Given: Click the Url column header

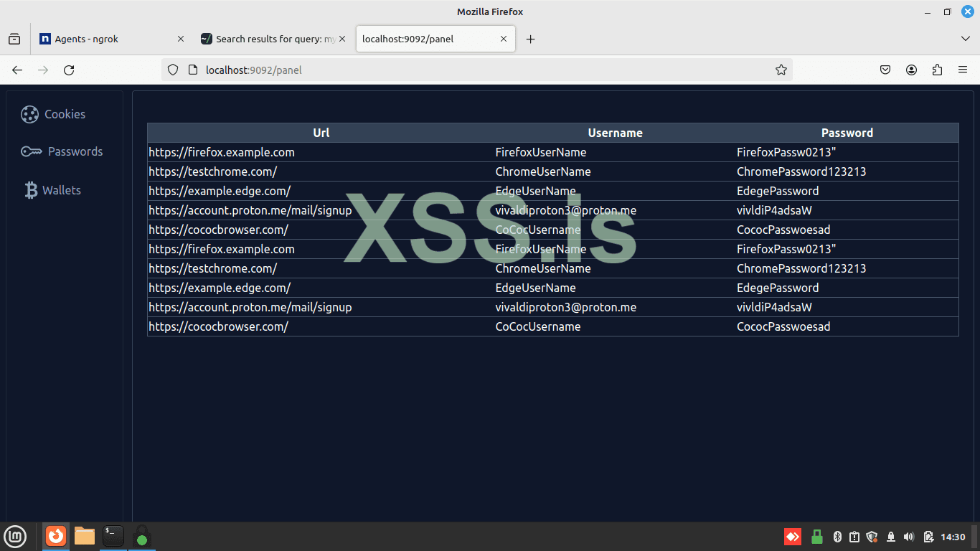Looking at the screenshot, I should click(321, 133).
